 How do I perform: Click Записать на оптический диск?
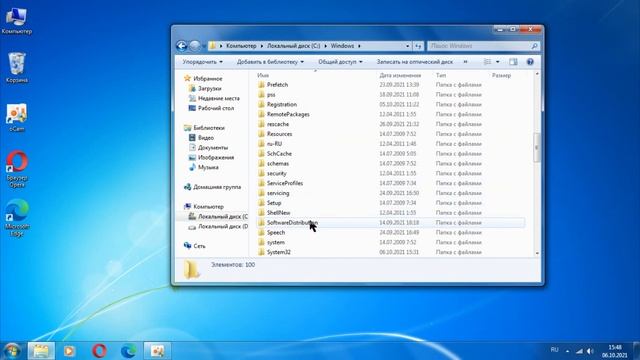415,62
